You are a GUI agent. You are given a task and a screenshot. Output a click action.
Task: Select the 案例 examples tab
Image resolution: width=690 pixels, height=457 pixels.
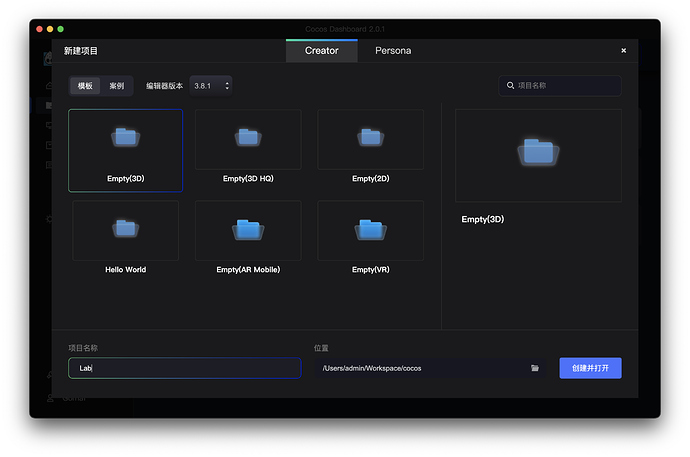117,86
